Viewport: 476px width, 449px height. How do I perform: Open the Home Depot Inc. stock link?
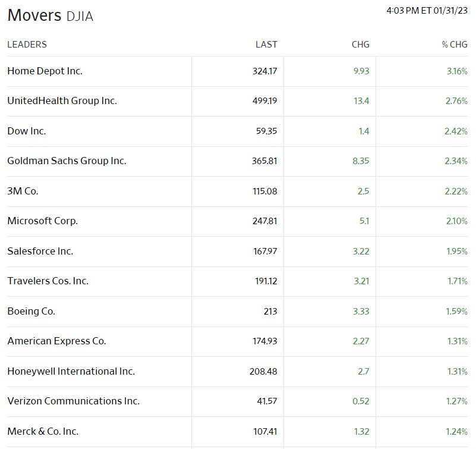(45, 71)
